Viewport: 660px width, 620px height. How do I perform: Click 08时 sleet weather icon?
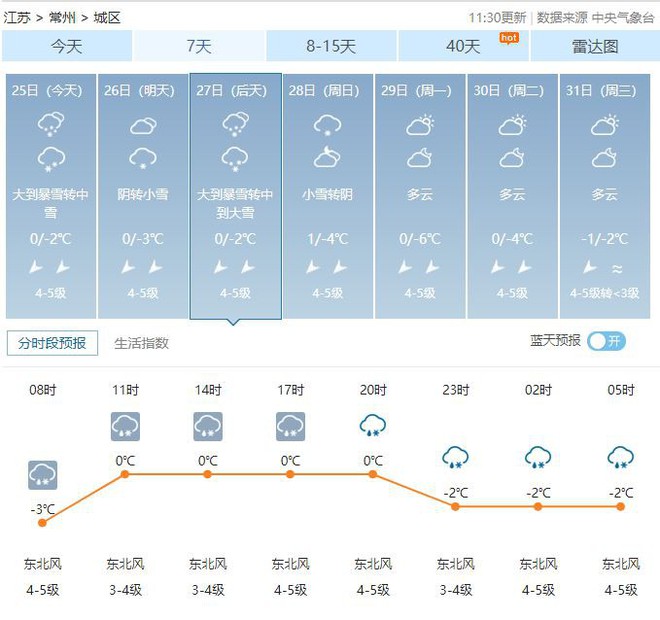pyautogui.click(x=43, y=475)
